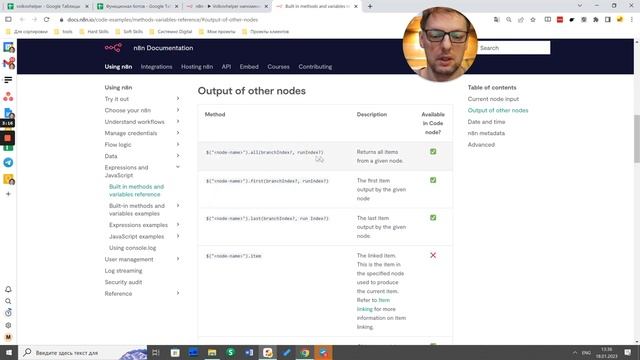Open the Windows notification center icon
Viewport: 640px width, 360px height.
click(x=627, y=353)
